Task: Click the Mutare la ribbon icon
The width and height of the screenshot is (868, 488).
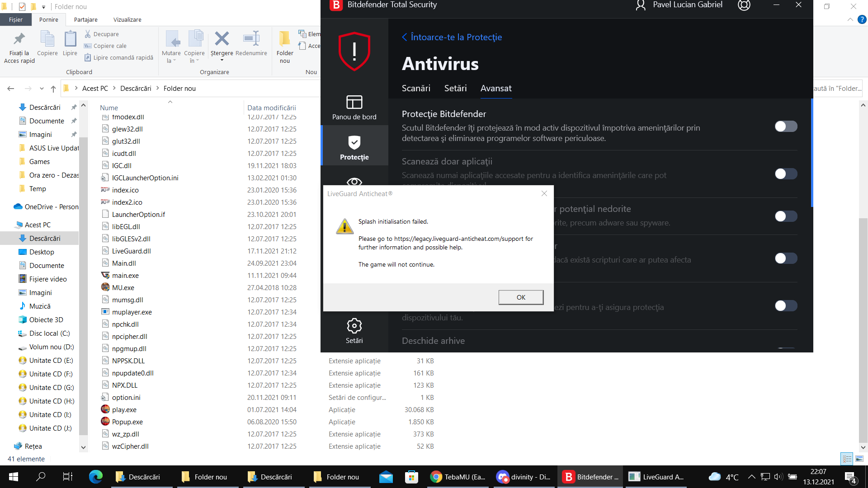Action: coord(171,39)
